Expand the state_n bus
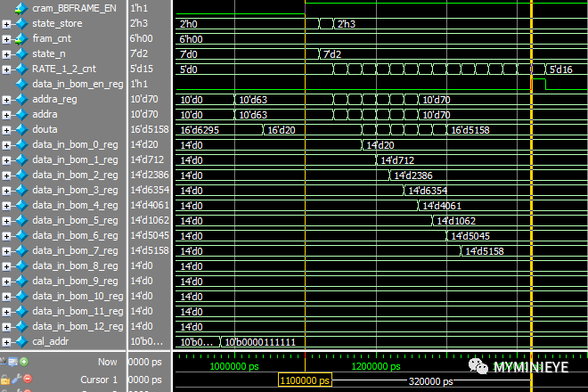This screenshot has width=588, height=392. (x=6, y=54)
